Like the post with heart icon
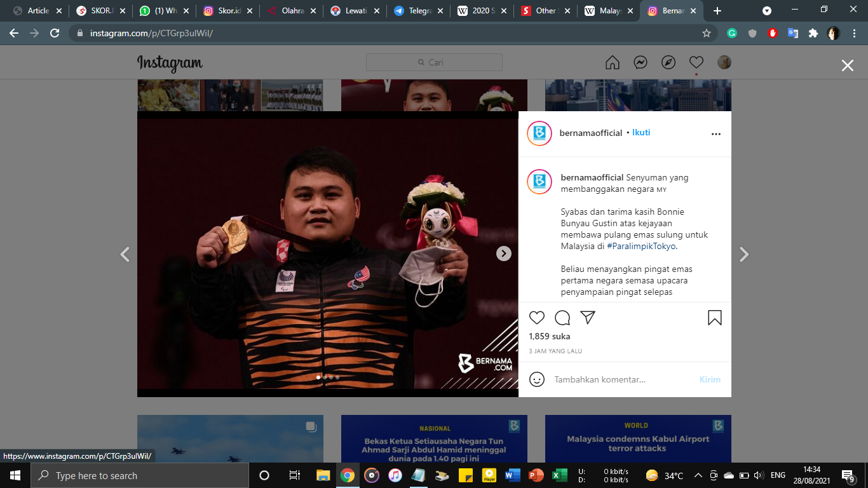 [537, 318]
